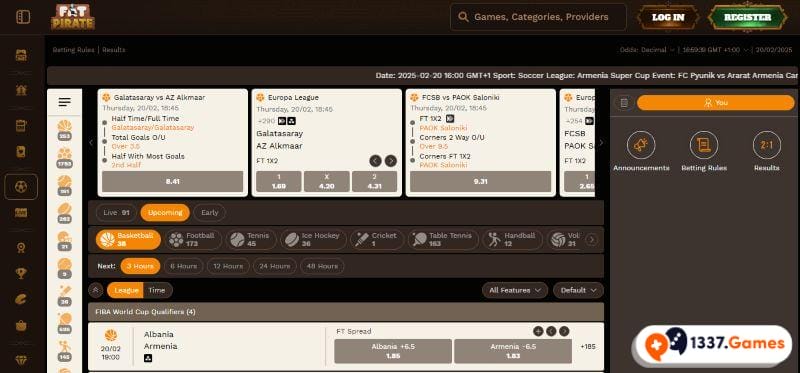Image resolution: width=800 pixels, height=373 pixels.
Task: Select the Upcoming events filter
Action: coord(165,213)
